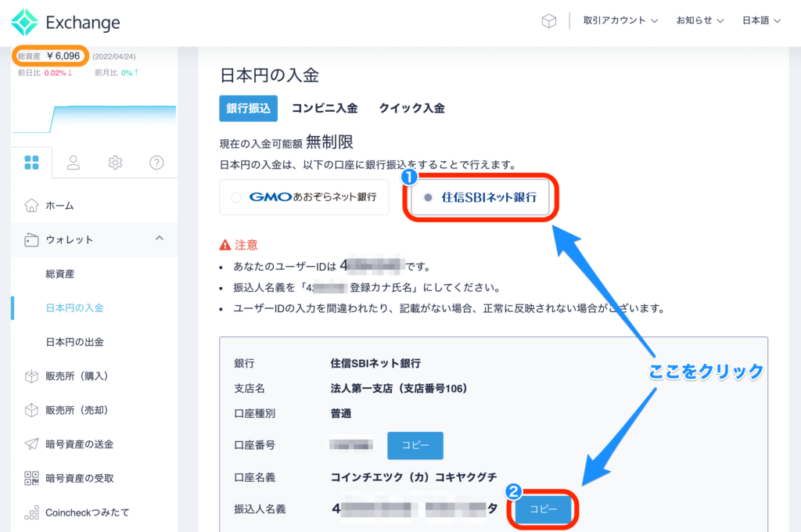Select the dashboard grid tab icon
The width and height of the screenshot is (801, 532).
point(31,163)
